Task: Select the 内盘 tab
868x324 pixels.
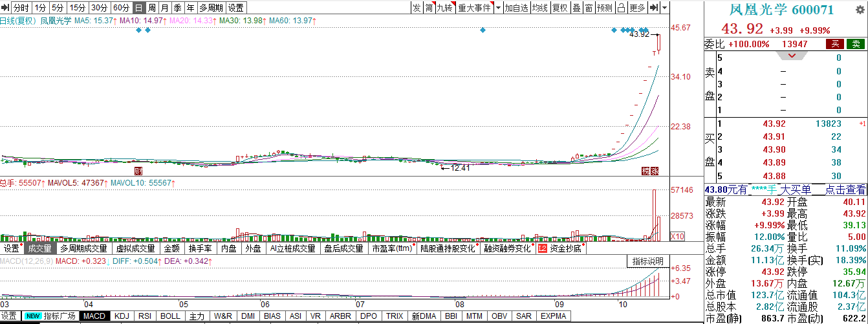Action: (229, 248)
